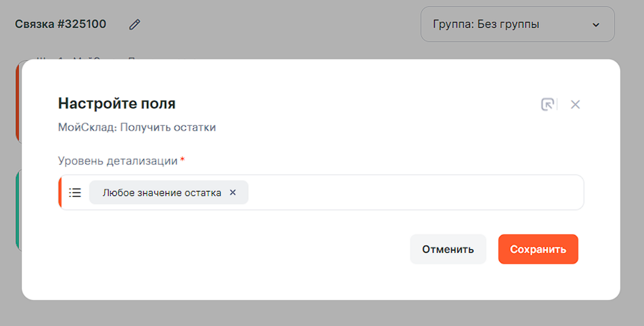This screenshot has height=326, width=644.
Task: Click the list icon in the detail level field
Action: point(75,193)
